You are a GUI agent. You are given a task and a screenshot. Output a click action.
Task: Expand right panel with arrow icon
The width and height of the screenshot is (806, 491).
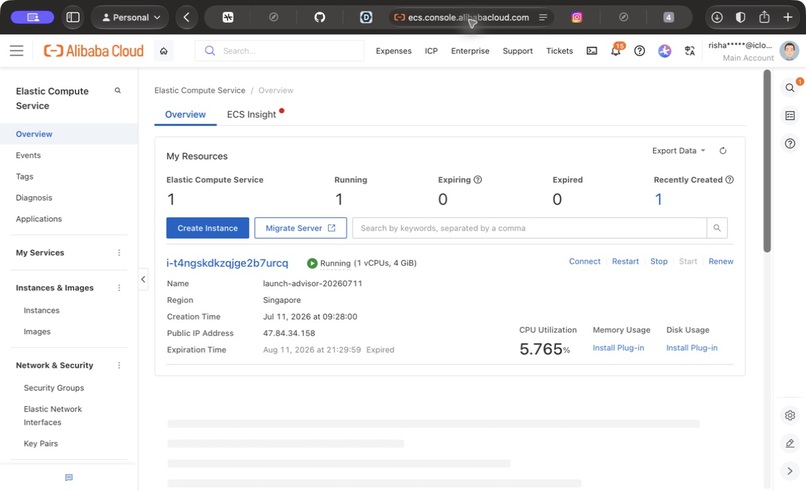(790, 471)
